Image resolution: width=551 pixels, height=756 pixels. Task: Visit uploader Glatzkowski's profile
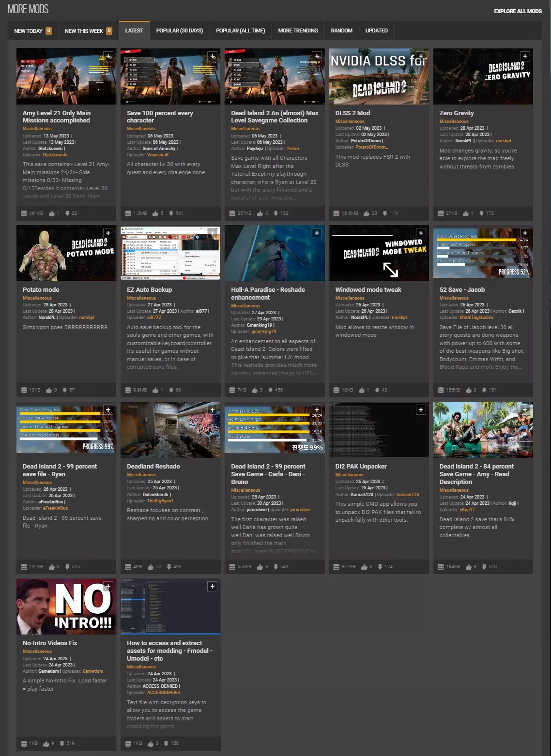[x=55, y=155]
